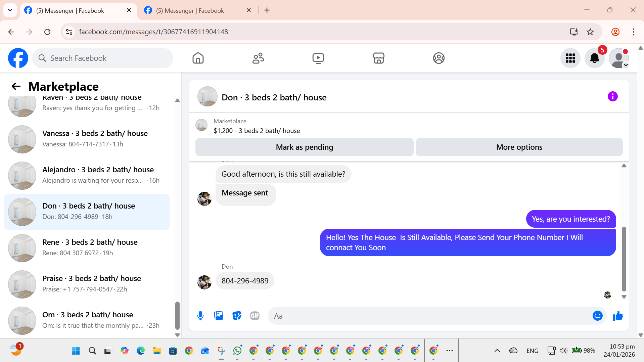Close the second Messenger tab
Screen dimensions: 644x362
click(249, 10)
